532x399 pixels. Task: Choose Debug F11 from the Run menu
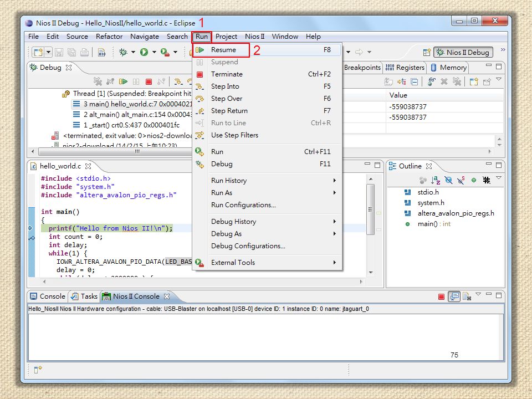point(266,164)
